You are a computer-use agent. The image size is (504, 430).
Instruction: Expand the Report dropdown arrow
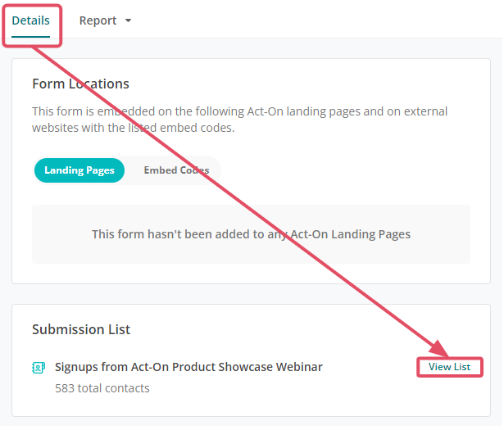[128, 20]
